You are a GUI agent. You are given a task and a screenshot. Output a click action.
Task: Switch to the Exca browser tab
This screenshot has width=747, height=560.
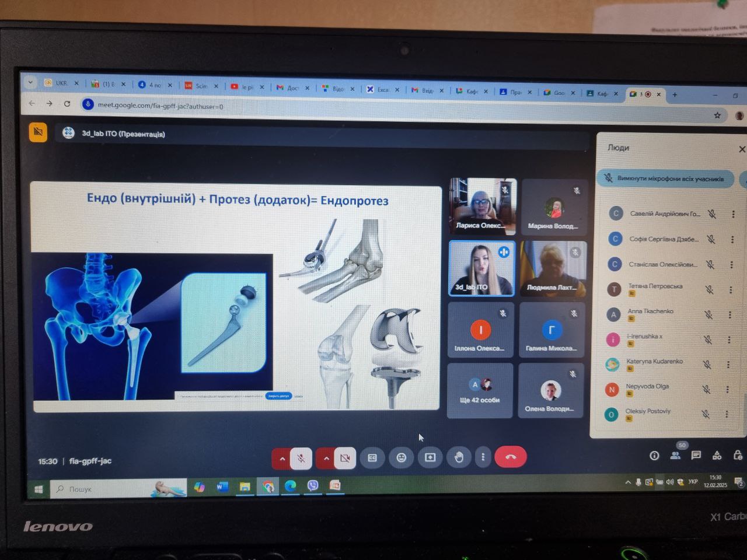point(383,90)
